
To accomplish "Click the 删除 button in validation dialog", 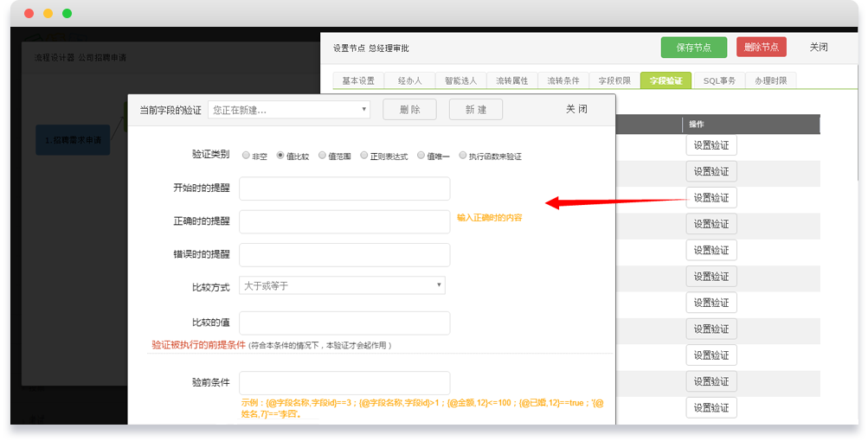I will tap(409, 110).
